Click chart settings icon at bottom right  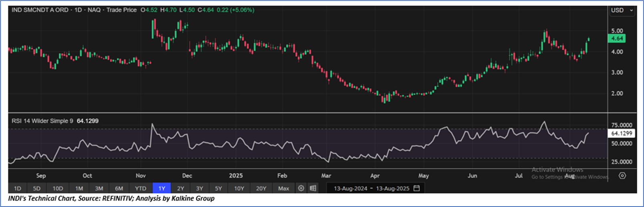coord(622,175)
